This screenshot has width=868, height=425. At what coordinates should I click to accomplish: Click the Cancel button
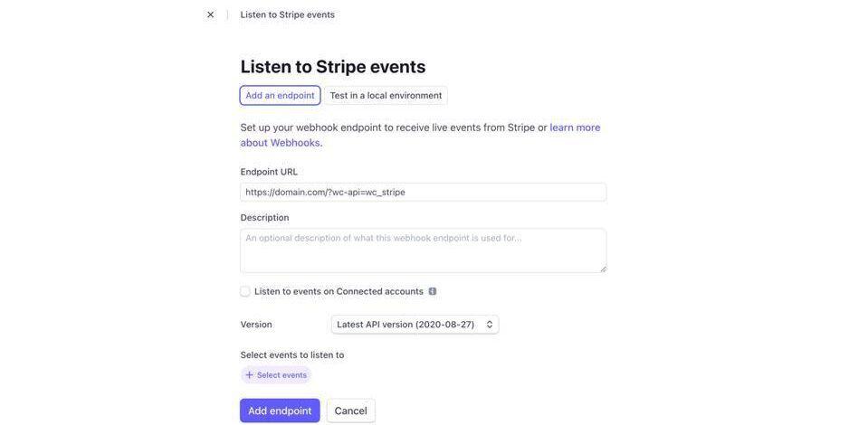(350, 411)
